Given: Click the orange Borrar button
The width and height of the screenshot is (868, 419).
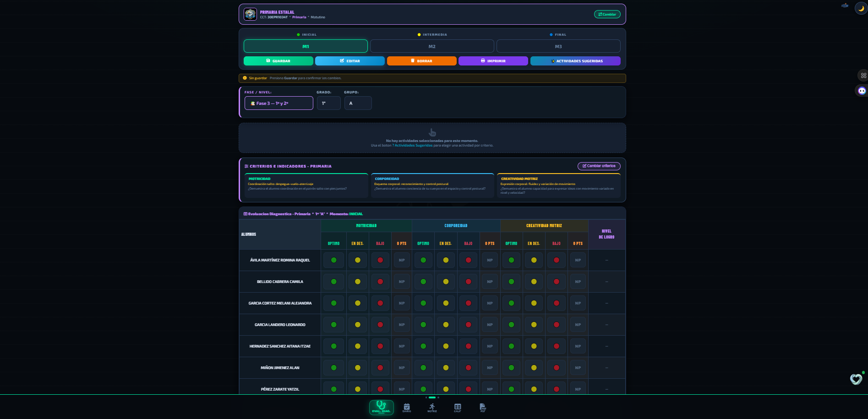Looking at the screenshot, I should coord(422,61).
